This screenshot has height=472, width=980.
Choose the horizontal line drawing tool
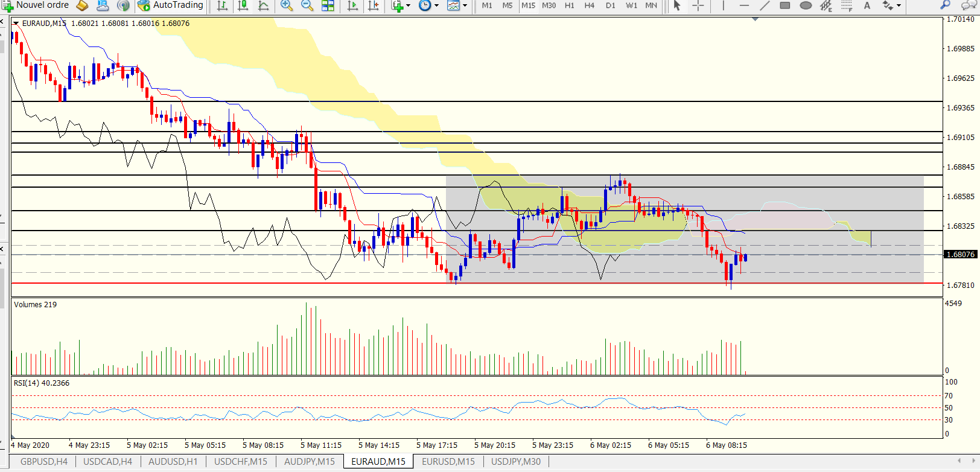pyautogui.click(x=744, y=5)
